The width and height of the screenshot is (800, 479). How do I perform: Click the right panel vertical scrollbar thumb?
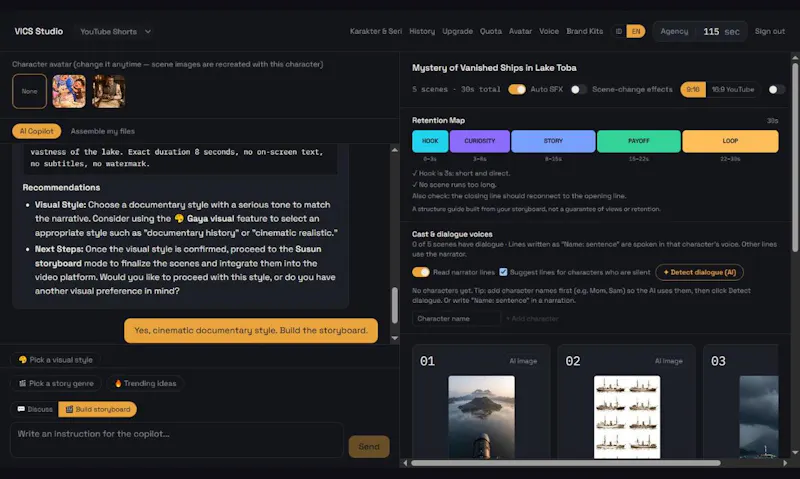click(795, 157)
